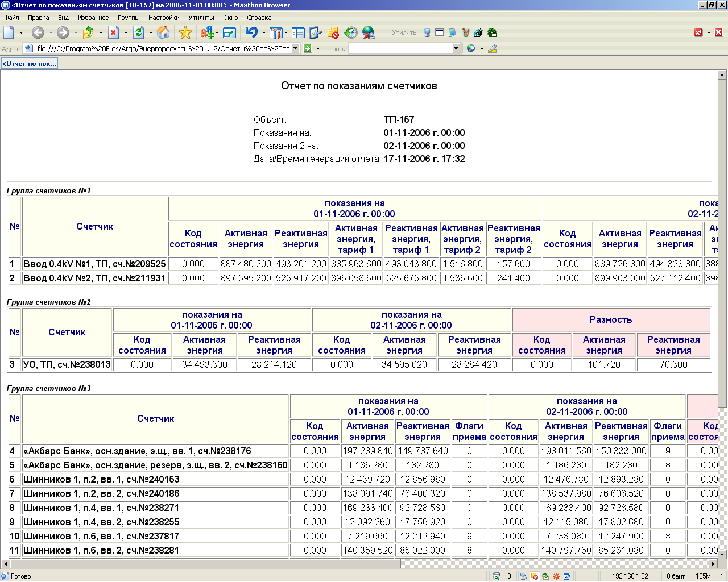Viewport: 728px width, 582px height.
Task: Click into the Поиск search field
Action: click(400, 48)
